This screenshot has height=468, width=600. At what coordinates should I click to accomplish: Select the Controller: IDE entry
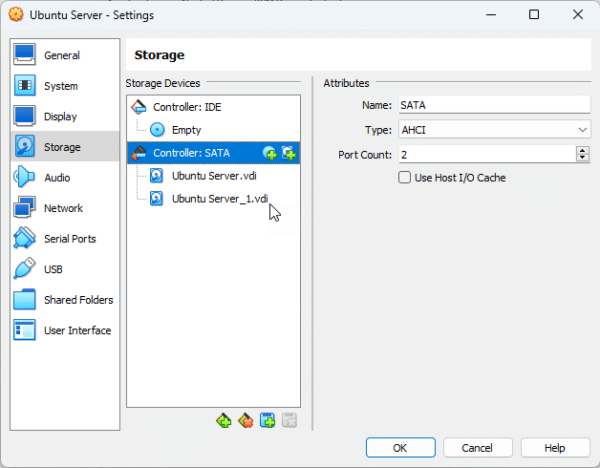tap(186, 106)
